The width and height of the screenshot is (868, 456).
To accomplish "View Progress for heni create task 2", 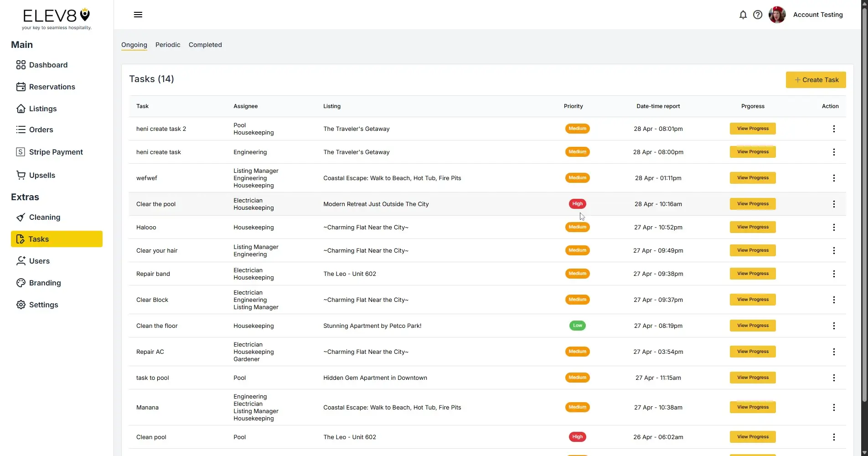I will (752, 129).
